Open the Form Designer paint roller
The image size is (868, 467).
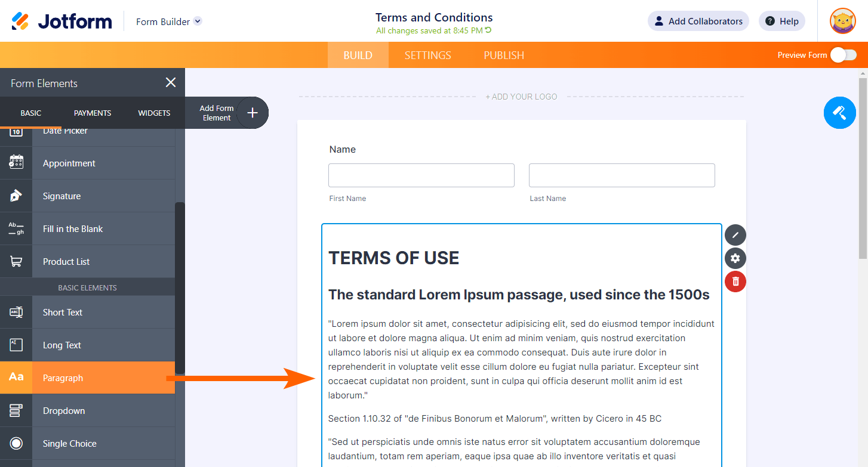pyautogui.click(x=839, y=112)
